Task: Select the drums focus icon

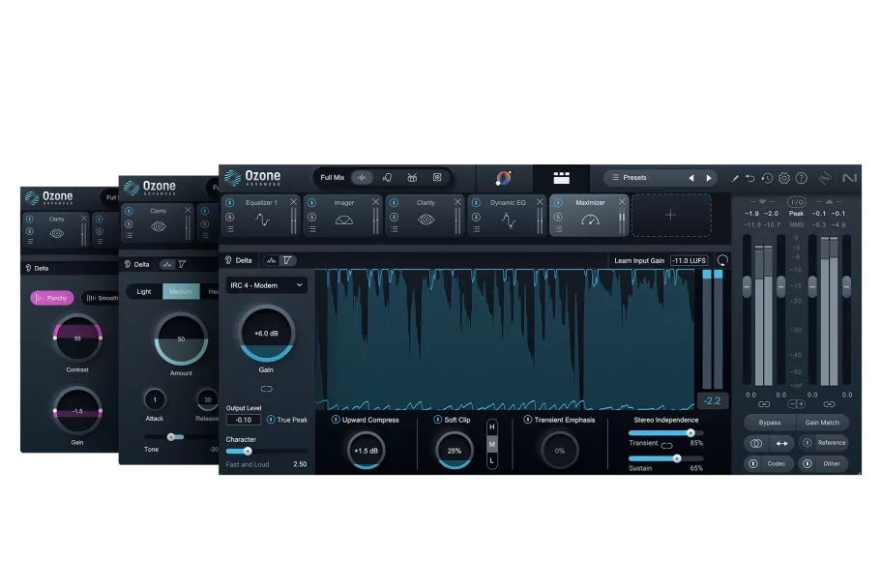Action: 412,178
